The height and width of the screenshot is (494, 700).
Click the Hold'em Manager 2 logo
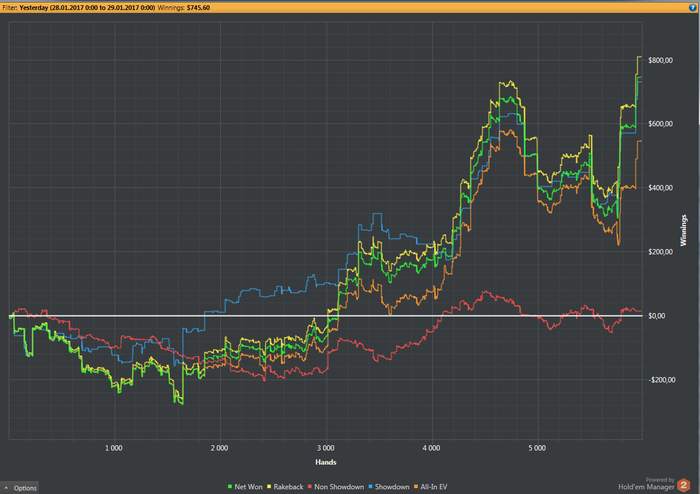coord(683,485)
